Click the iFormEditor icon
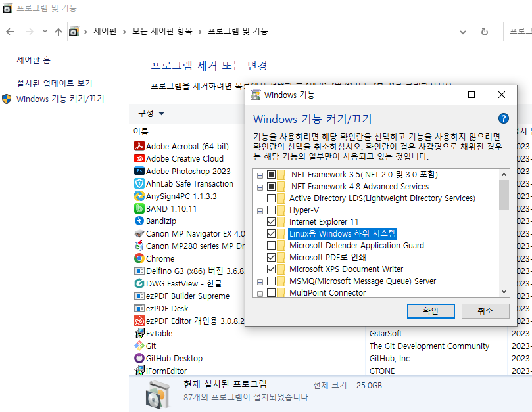 point(139,371)
